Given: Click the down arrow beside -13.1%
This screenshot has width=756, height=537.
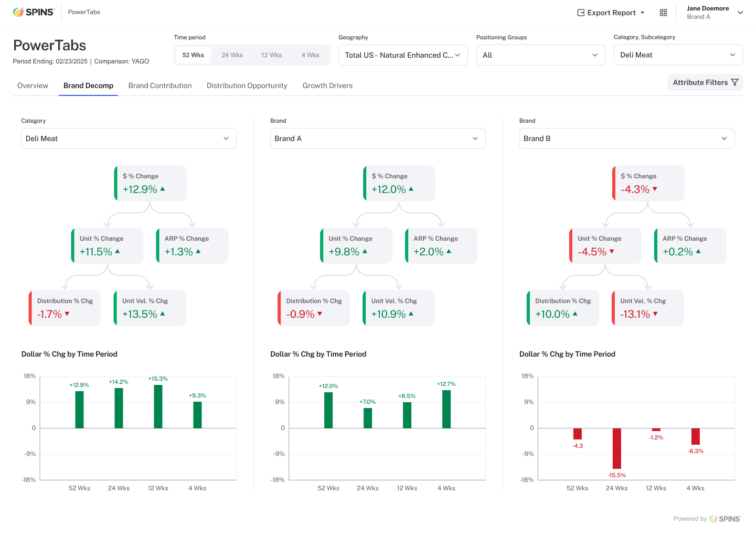Looking at the screenshot, I should (x=655, y=314).
